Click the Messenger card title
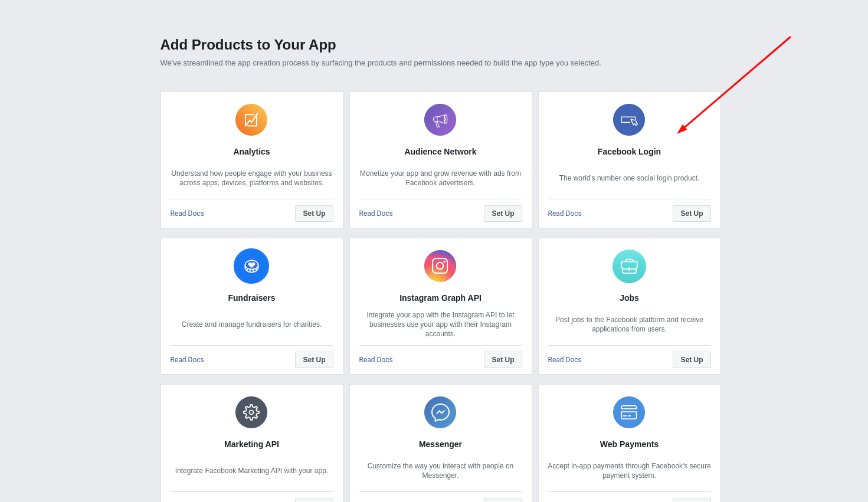 [x=440, y=444]
